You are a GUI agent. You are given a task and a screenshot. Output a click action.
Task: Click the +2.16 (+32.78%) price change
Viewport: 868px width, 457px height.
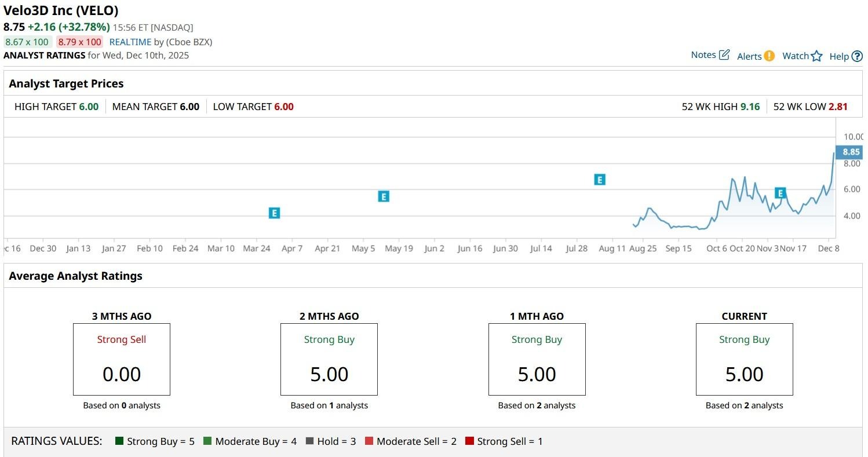point(68,27)
